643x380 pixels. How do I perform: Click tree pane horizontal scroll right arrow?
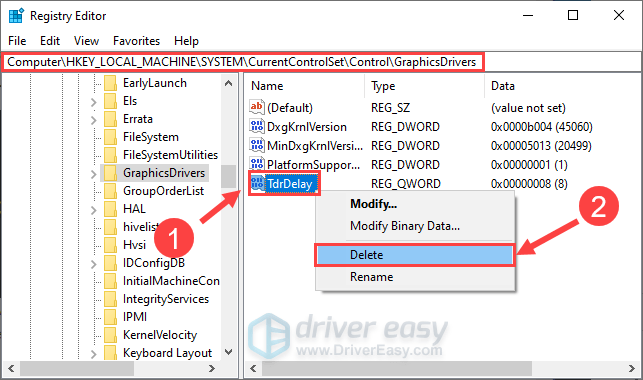click(212, 369)
